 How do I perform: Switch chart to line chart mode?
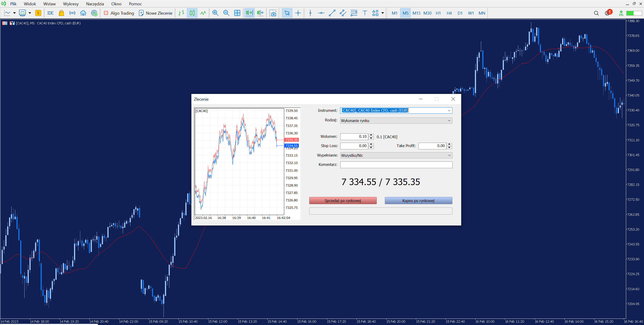click(203, 13)
